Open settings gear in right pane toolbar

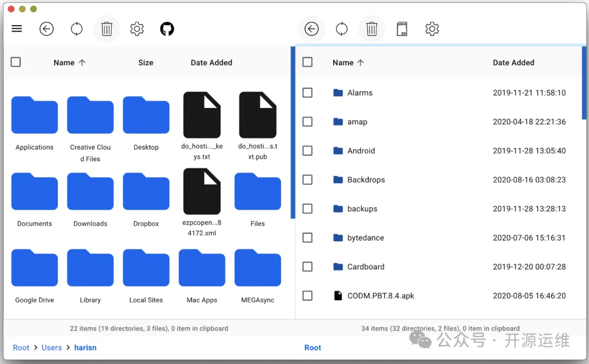(432, 29)
